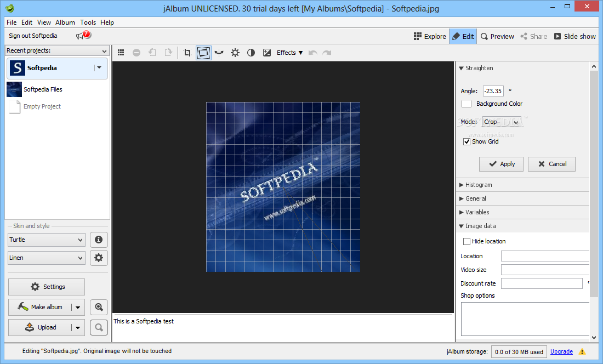Image resolution: width=603 pixels, height=364 pixels.
Task: Open the Effects dropdown menu
Action: click(x=289, y=53)
